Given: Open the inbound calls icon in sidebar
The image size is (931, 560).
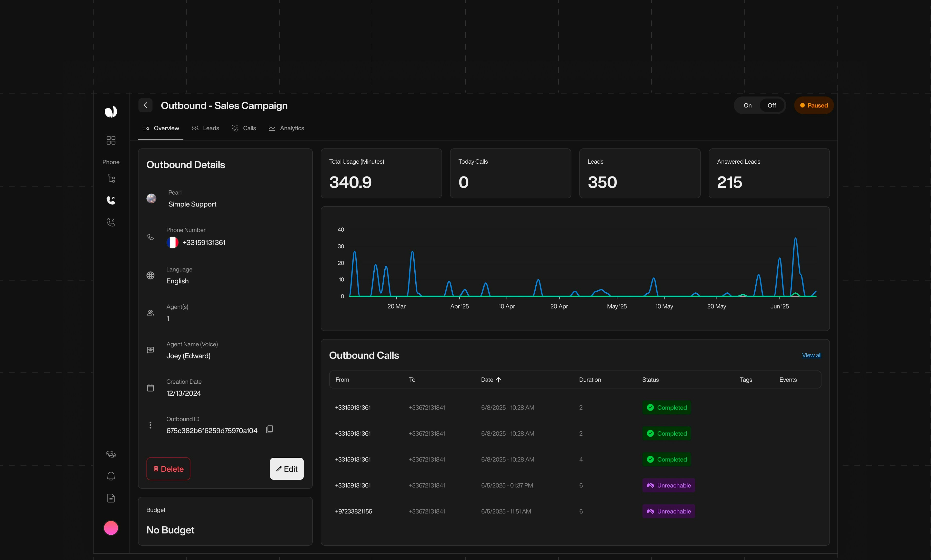Looking at the screenshot, I should click(x=111, y=222).
